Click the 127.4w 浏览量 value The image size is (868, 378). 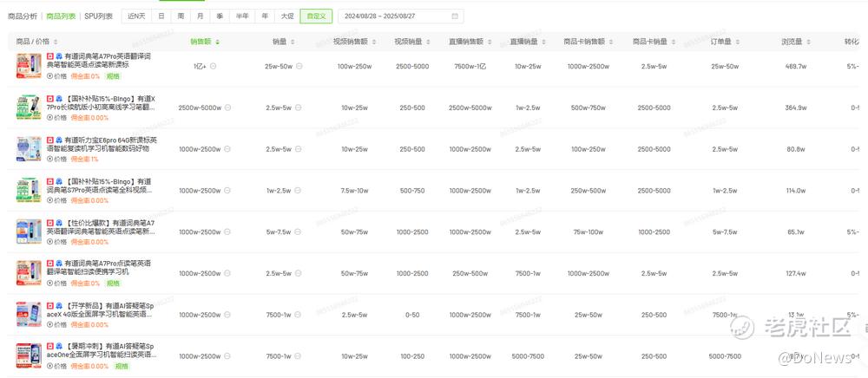(x=795, y=274)
